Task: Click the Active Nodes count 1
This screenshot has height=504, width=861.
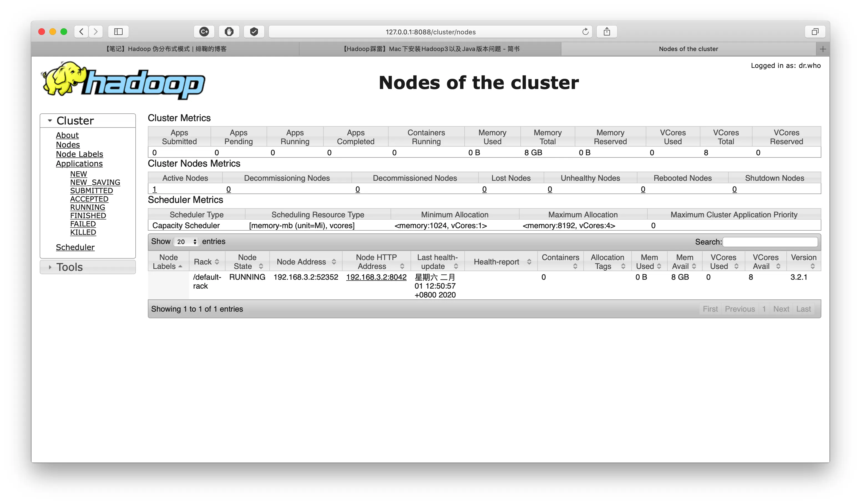Action: point(155,189)
